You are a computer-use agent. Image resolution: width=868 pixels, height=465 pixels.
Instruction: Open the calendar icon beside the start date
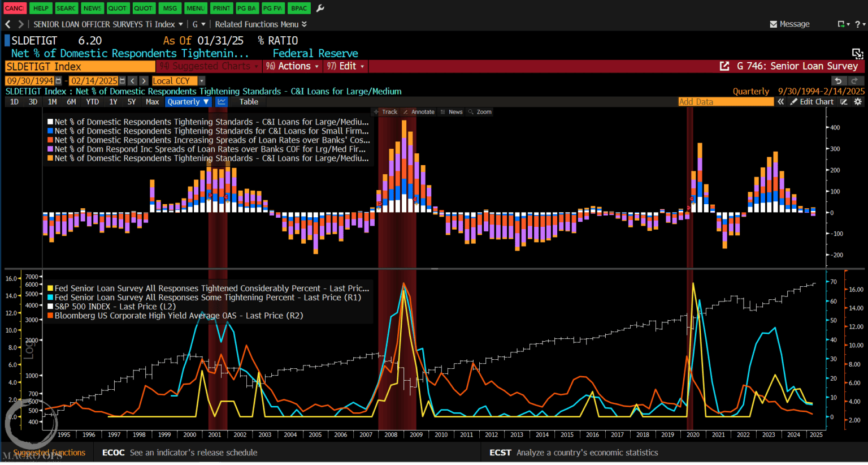pos(59,80)
